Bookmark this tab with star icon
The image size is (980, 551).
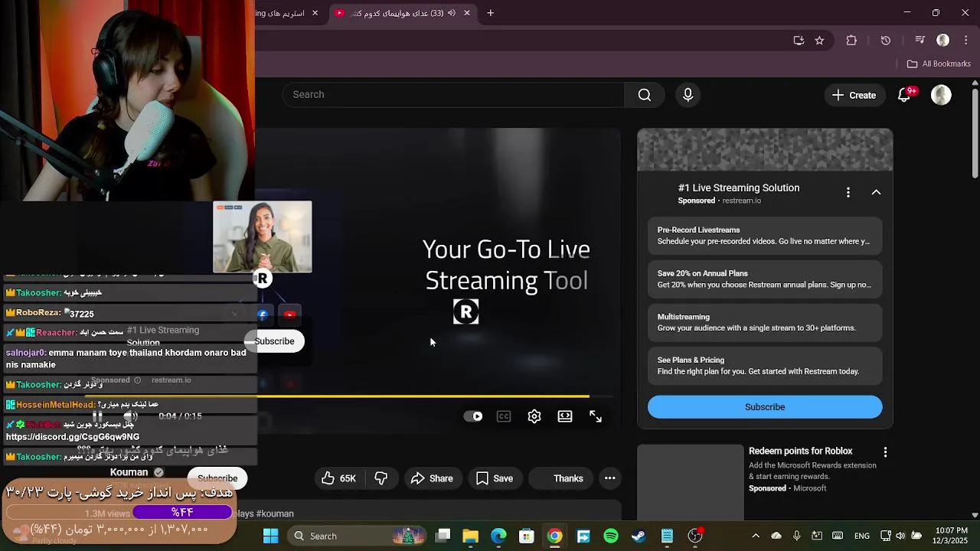pos(819,41)
